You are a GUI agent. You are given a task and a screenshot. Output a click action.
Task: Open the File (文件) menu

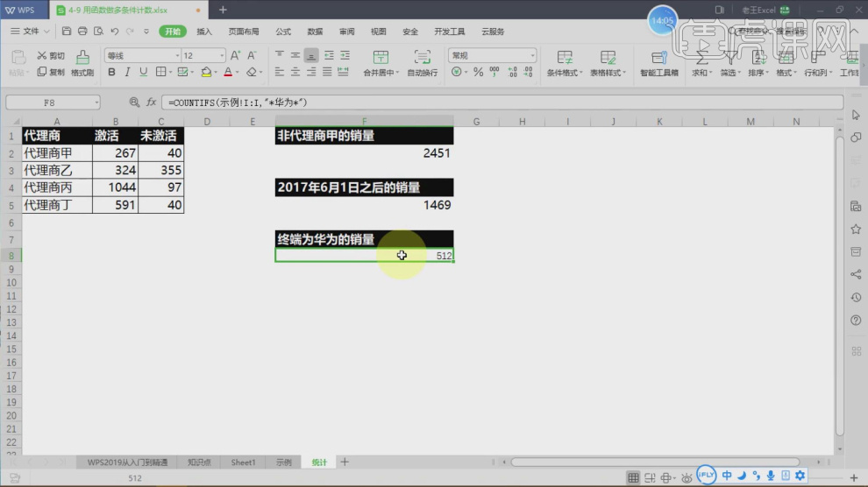click(32, 32)
